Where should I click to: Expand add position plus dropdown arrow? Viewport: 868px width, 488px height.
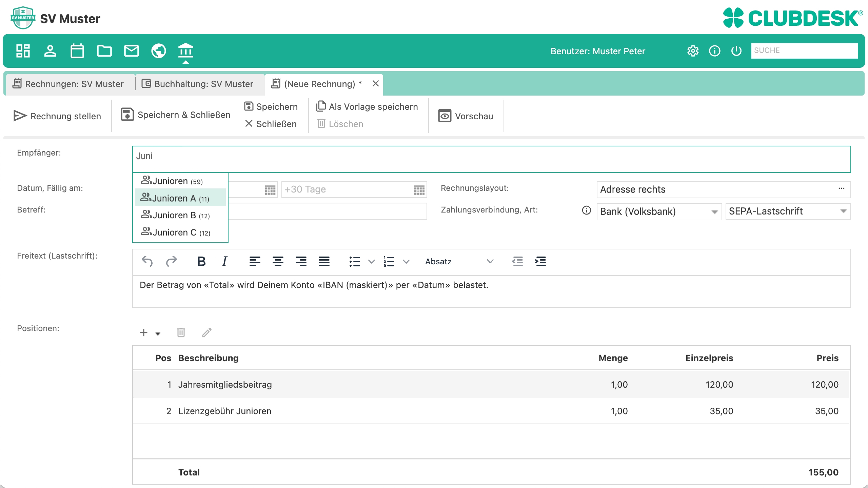click(158, 333)
